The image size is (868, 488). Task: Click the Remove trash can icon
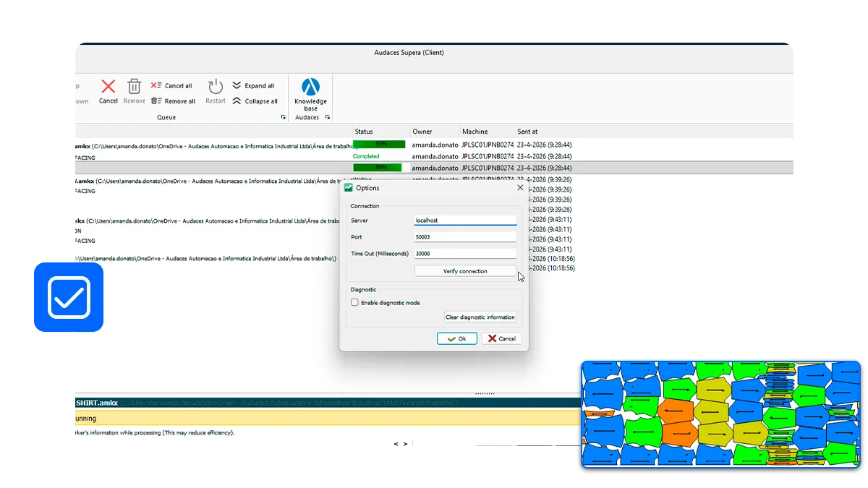[x=134, y=91]
